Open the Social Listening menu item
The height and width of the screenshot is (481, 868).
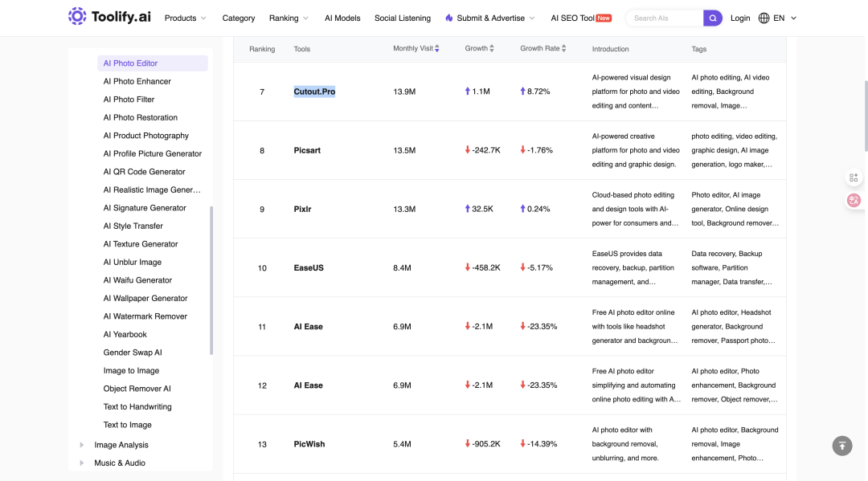[x=403, y=18]
